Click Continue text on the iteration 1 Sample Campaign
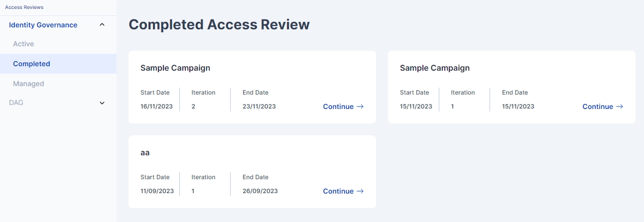The image size is (644, 222). 598,107
